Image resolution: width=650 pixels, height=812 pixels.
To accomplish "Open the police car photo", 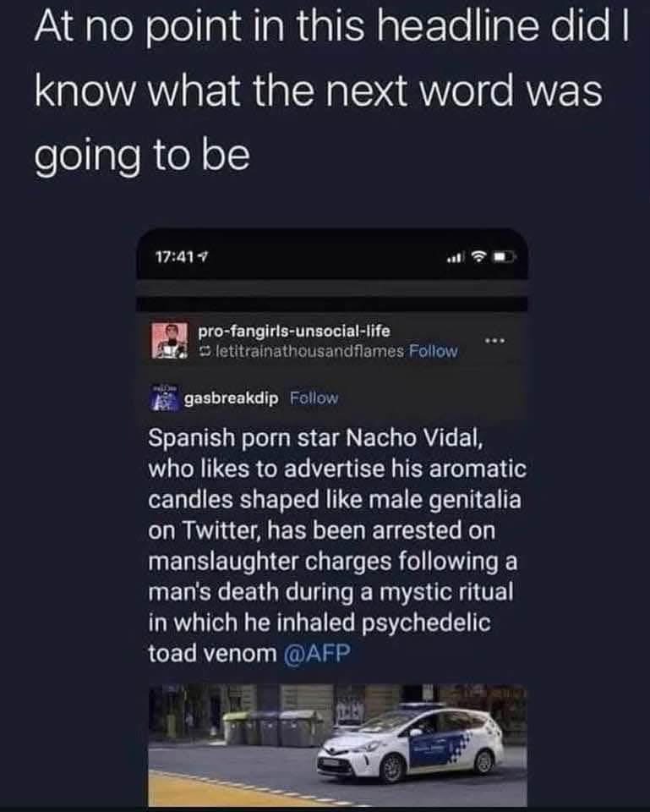I will (338, 745).
